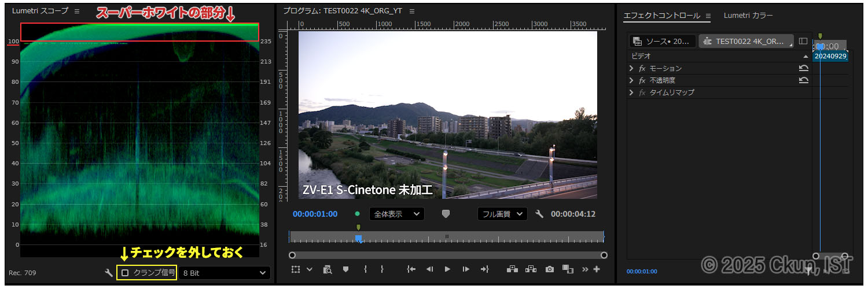Click Mark In bracket button
The height and width of the screenshot is (289, 868).
click(x=366, y=269)
